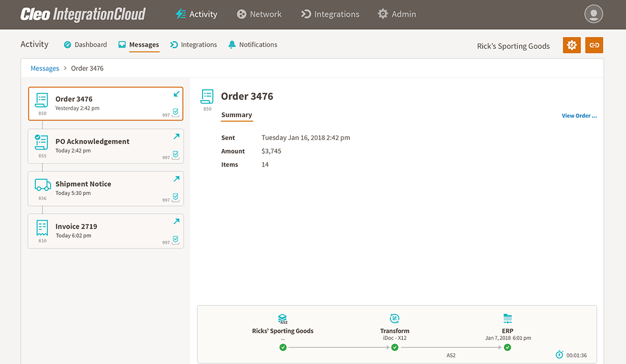Click the 997 acknowledgment icon on Invoice 2719 card
Image resolution: width=626 pixels, height=364 pixels.
(x=175, y=240)
